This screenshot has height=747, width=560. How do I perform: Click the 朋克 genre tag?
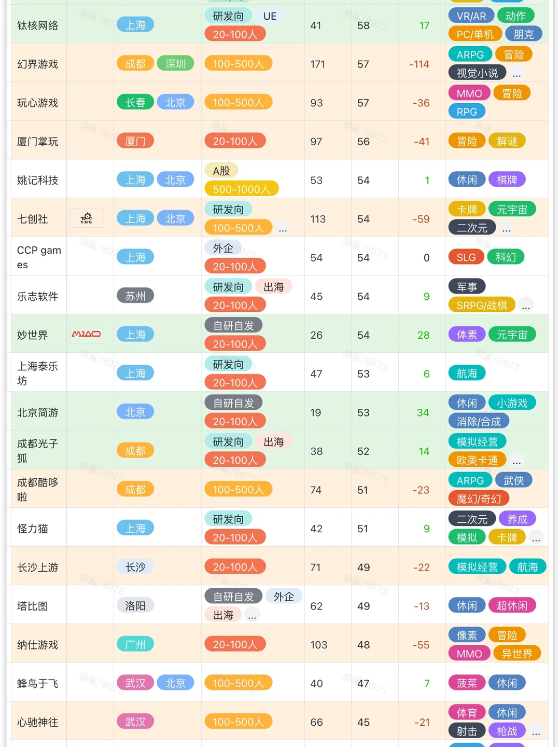(524, 34)
